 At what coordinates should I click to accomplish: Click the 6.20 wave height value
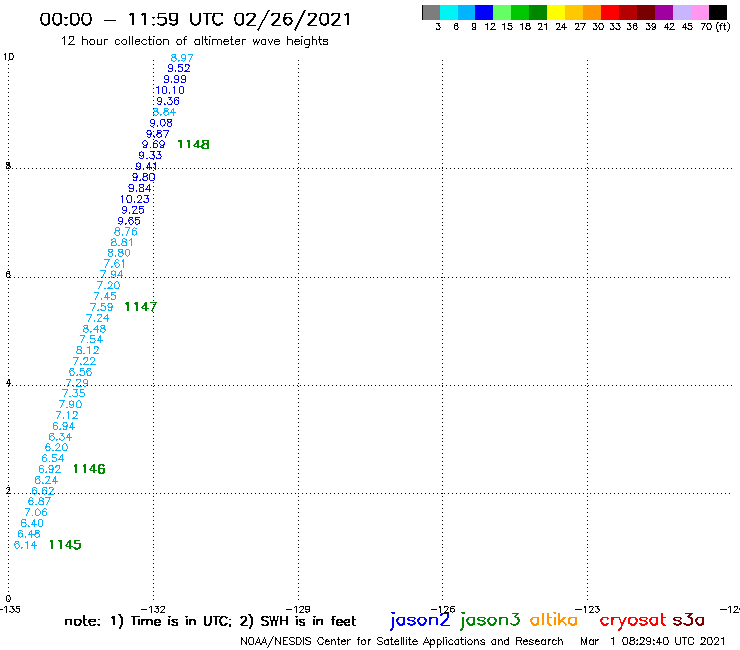(x=57, y=447)
